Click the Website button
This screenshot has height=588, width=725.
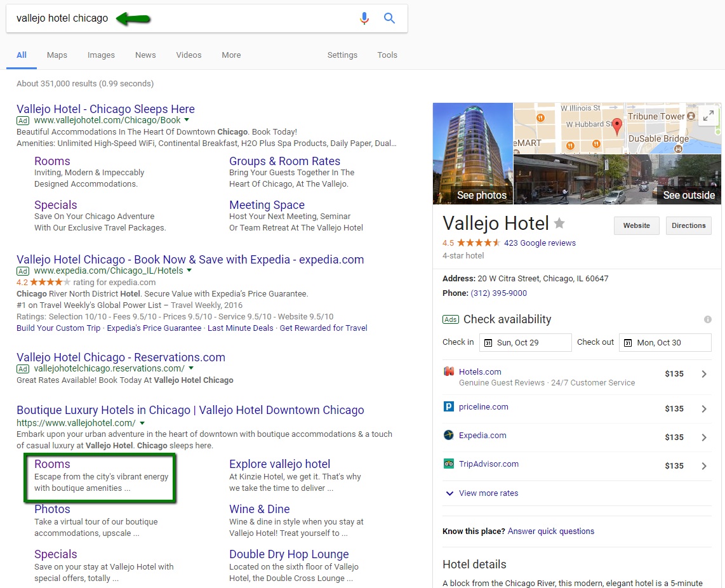[637, 226]
